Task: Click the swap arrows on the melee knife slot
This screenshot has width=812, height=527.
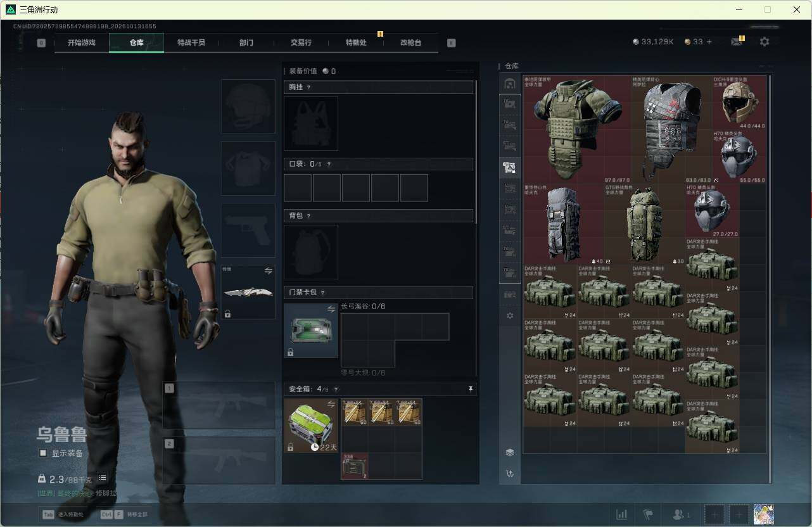Action: 268,270
